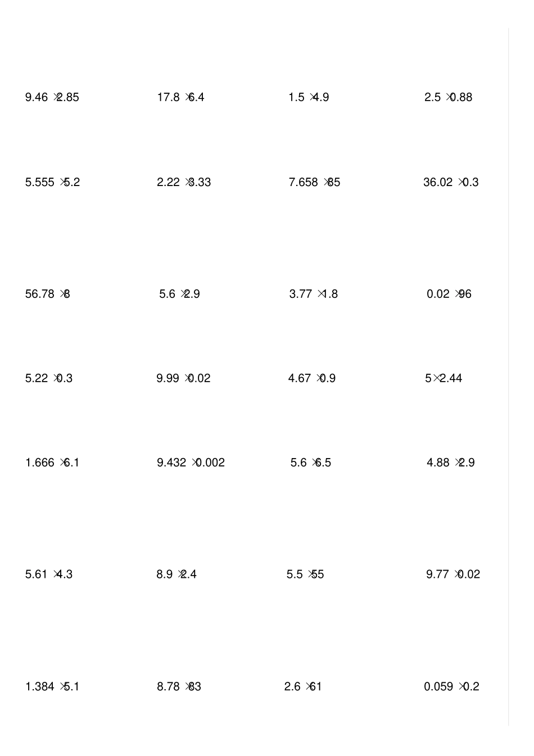This screenshot has height=756, width=534.
Task: Select the 9.432 × 0.002 problem
Action: (x=191, y=463)
